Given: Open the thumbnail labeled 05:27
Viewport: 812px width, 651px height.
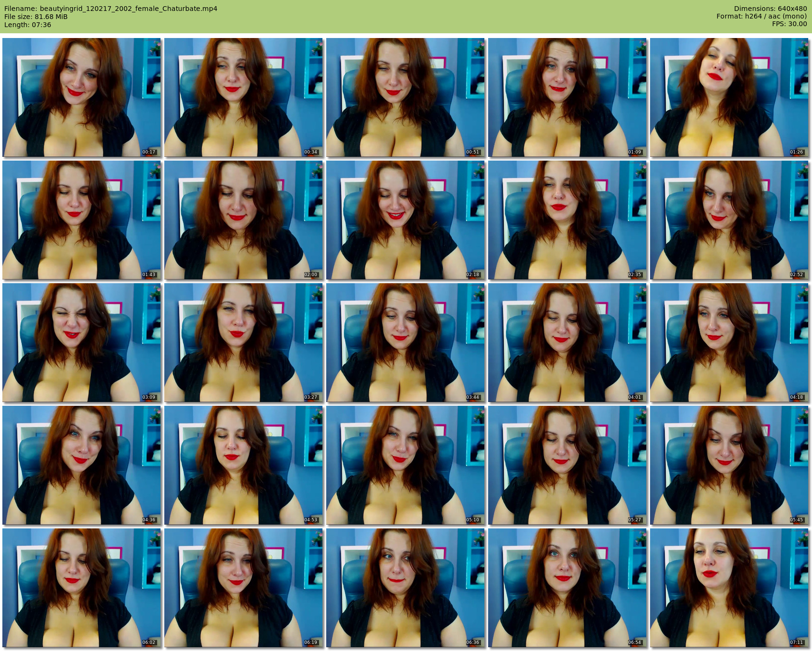Looking at the screenshot, I should click(x=567, y=465).
